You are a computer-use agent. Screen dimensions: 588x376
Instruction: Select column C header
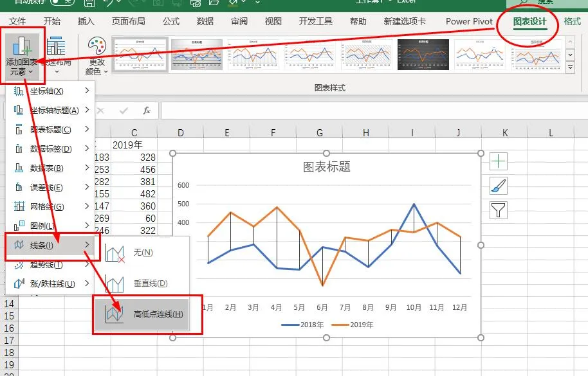coord(134,132)
